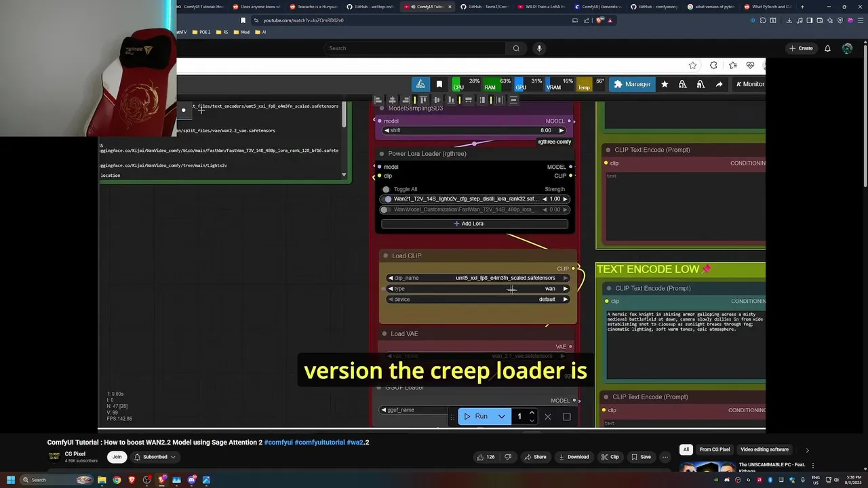Select next type value arrow in Load CLIP
The height and width of the screenshot is (488, 868).
[x=566, y=289]
